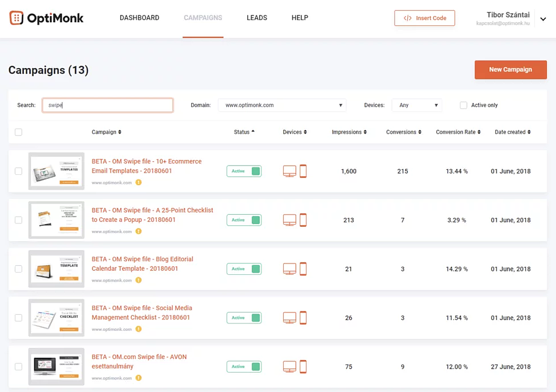
Task: Enable the Active only filter
Action: point(464,105)
